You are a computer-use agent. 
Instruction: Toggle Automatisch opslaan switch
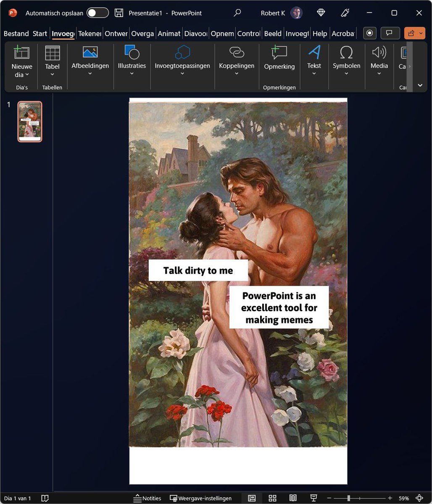click(97, 13)
